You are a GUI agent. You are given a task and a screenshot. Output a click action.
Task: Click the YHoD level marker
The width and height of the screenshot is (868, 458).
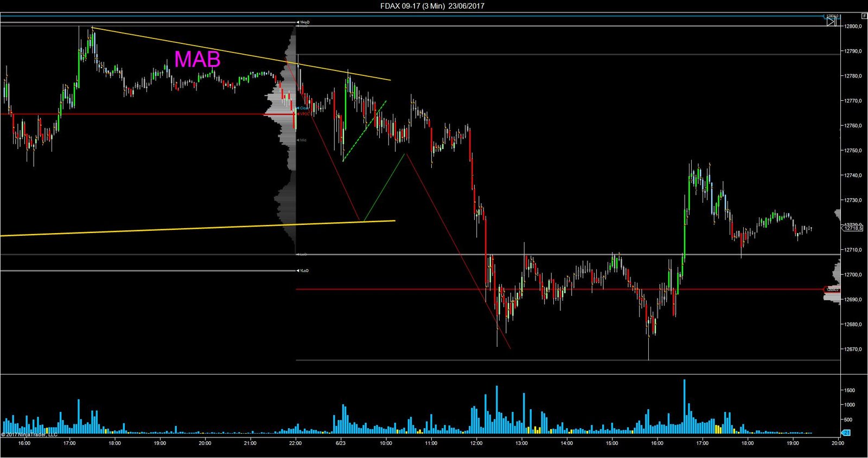click(303, 22)
